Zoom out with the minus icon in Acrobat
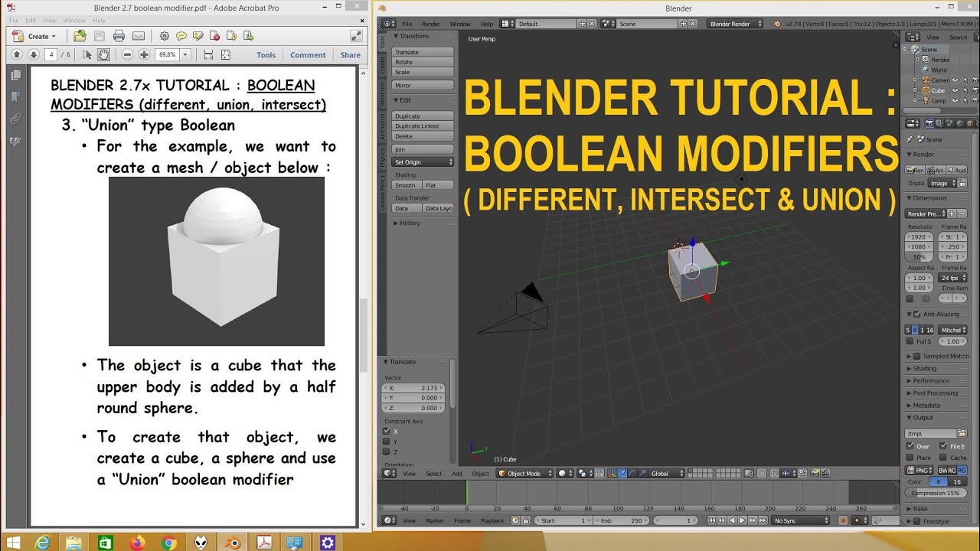Image resolution: width=980 pixels, height=551 pixels. coord(127,54)
